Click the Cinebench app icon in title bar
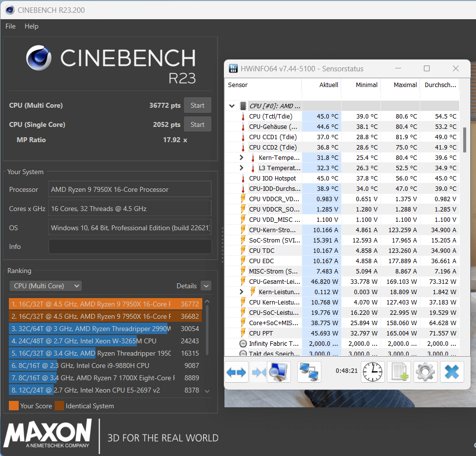Screen dimensions: 476x456 10,10
